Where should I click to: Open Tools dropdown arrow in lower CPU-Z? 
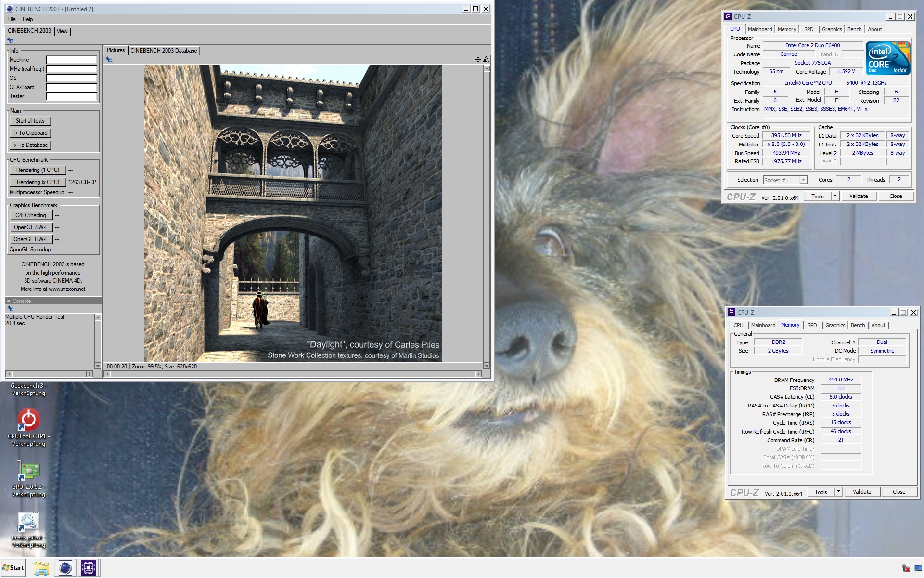click(x=838, y=492)
